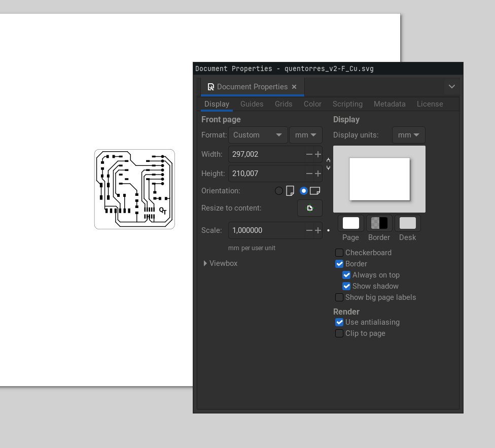Close the Document Properties tab

pyautogui.click(x=294, y=87)
